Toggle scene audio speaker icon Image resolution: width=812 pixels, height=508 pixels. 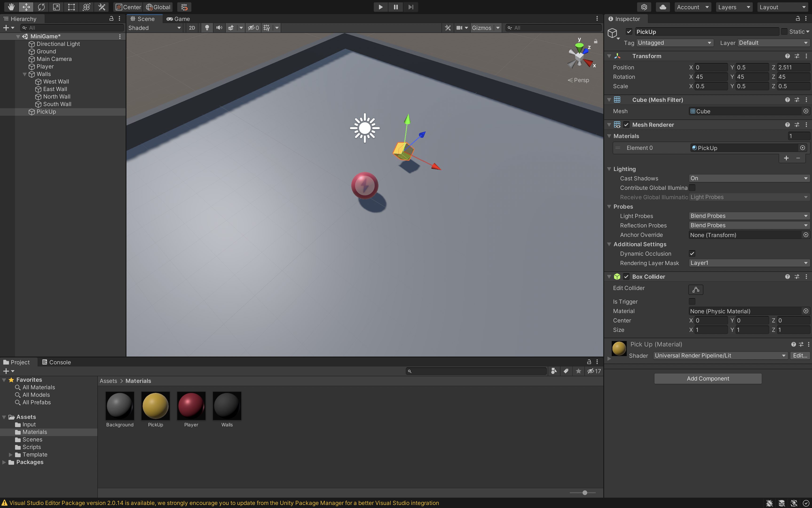[219, 28]
